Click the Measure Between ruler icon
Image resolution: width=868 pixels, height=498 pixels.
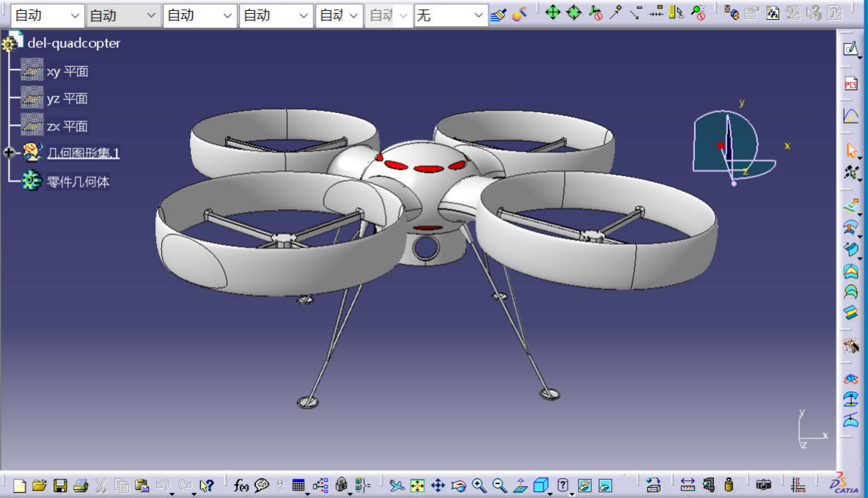point(687,485)
